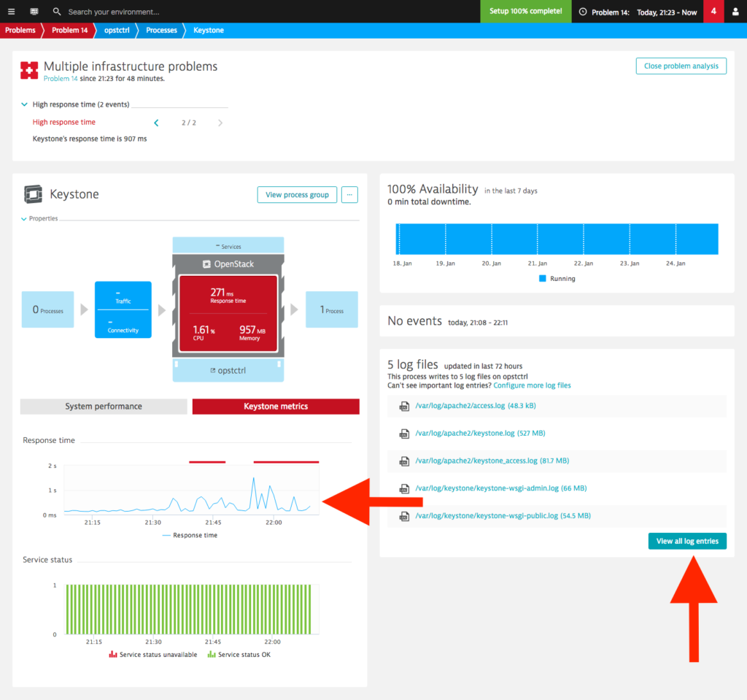Collapse the Services box above OpenStack

228,246
